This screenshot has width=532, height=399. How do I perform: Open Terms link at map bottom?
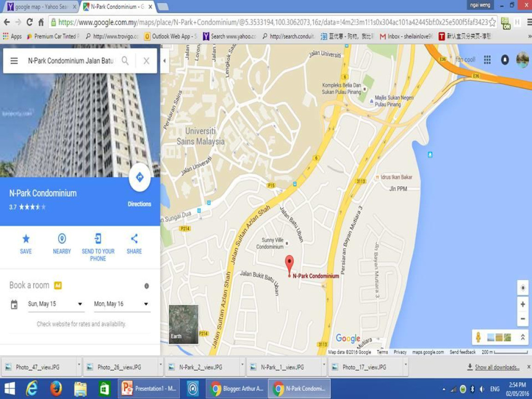(x=382, y=352)
